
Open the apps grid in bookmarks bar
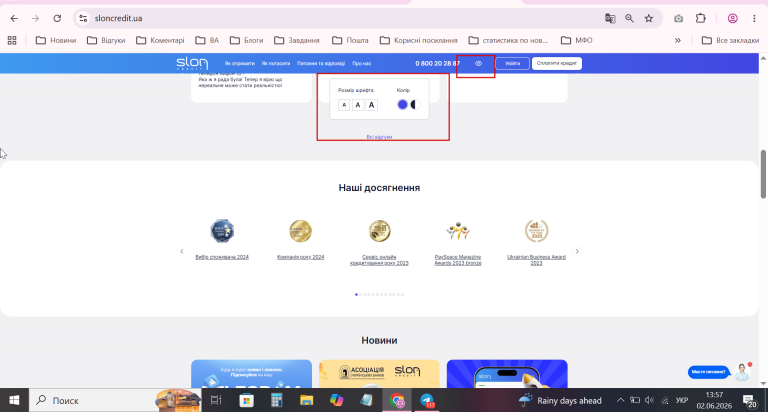tap(12, 40)
